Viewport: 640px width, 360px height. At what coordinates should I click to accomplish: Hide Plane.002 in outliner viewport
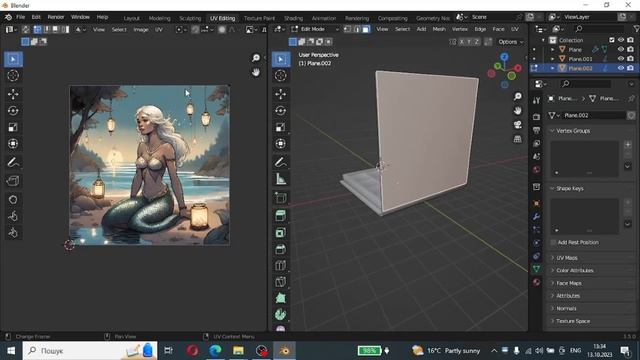(621, 68)
